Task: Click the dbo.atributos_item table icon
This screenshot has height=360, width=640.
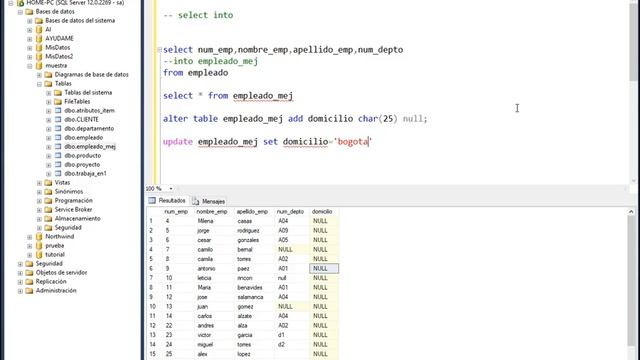Action: [x=58, y=111]
